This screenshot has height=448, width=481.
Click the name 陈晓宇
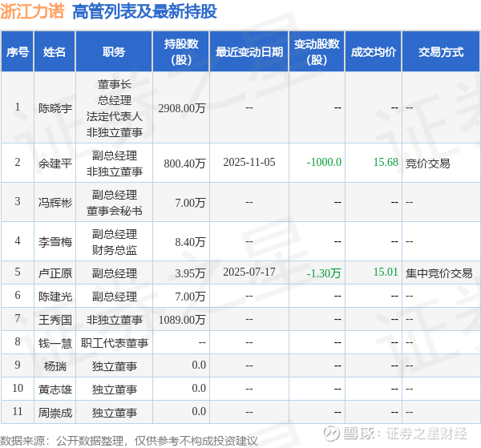(55, 108)
